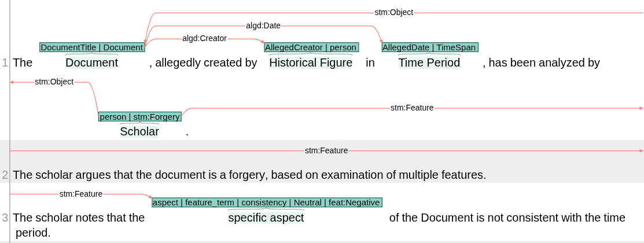Image resolution: width=644 pixels, height=243 pixels.
Task: Click the stm:Feature relation label in sentence 2
Action: click(326, 150)
